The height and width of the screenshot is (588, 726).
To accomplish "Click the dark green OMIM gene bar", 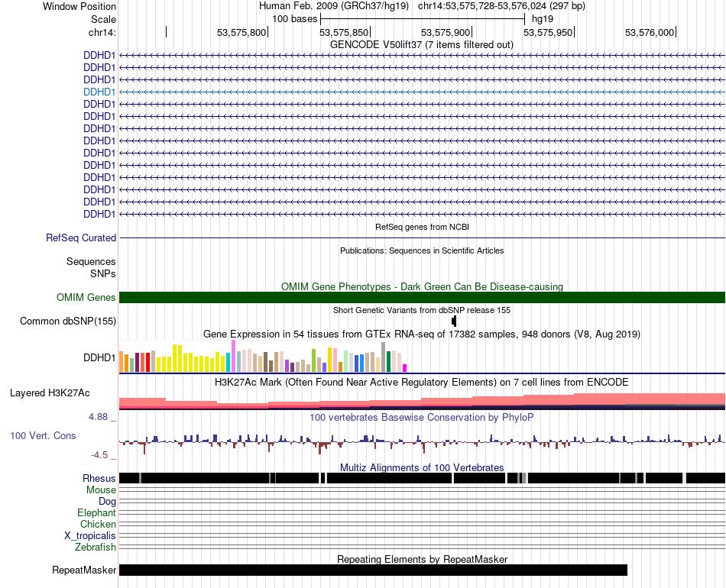I will pyautogui.click(x=423, y=298).
